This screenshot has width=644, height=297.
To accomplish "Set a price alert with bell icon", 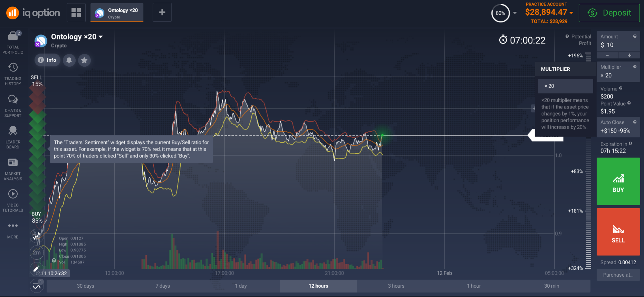I will point(69,60).
